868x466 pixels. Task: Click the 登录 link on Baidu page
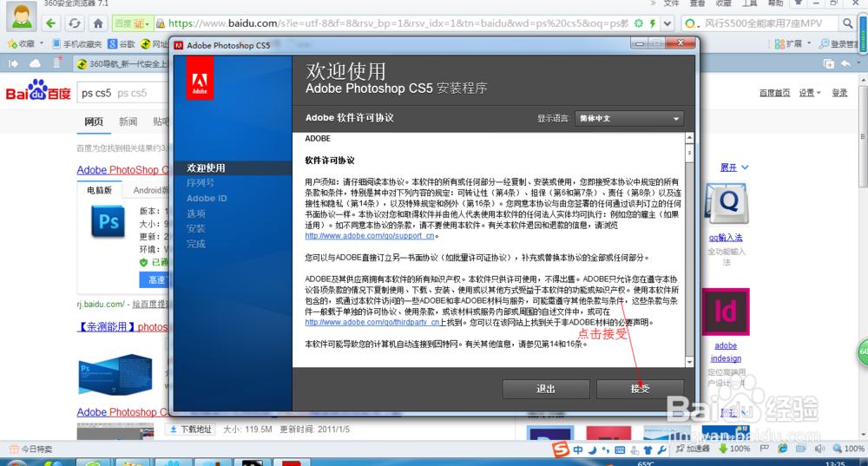tap(839, 93)
